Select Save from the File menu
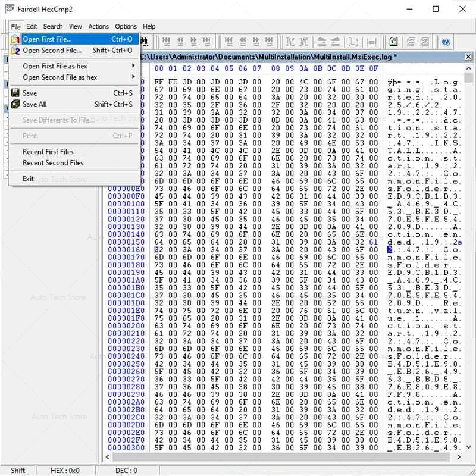476x476 pixels. pos(75,93)
